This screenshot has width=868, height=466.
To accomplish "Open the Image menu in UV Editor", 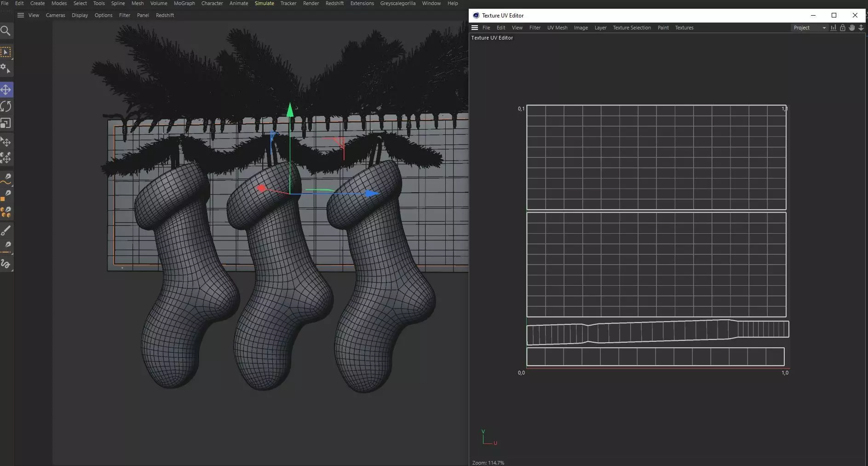I will coord(581,28).
